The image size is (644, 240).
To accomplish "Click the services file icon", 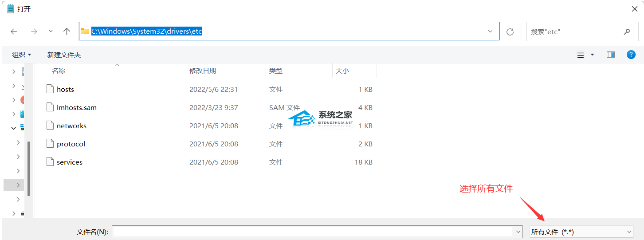I will point(50,161).
